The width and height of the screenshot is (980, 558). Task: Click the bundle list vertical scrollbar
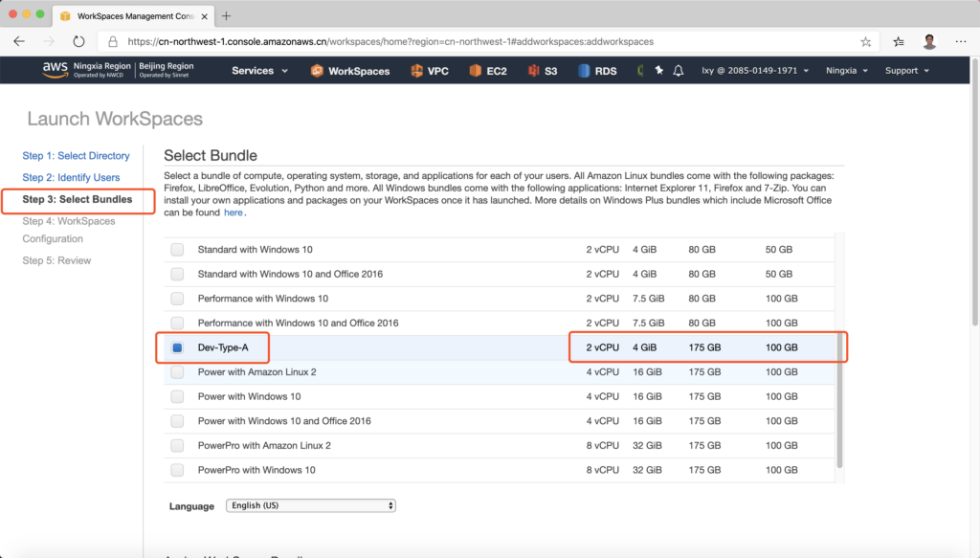[840, 402]
